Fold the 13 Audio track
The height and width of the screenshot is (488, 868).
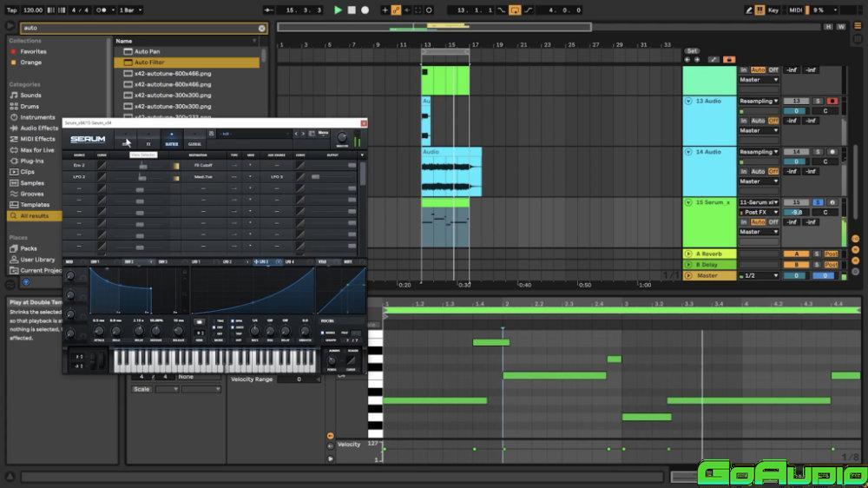[x=688, y=102]
